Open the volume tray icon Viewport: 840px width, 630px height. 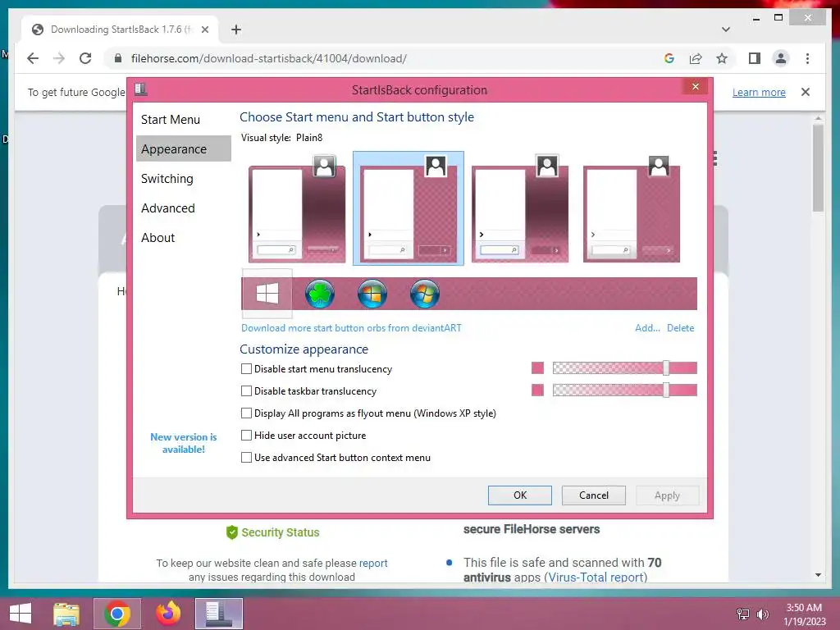(762, 614)
